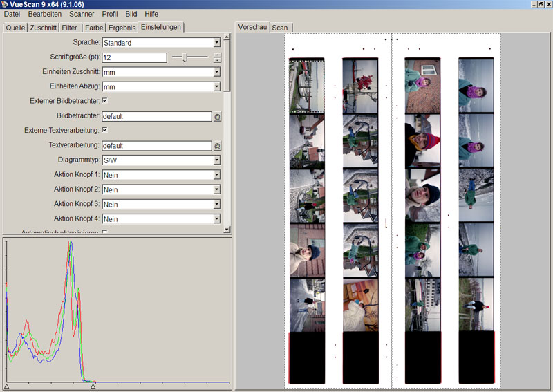Click into the Bildbetrachter text field
This screenshot has height=392, width=553.
pos(156,117)
